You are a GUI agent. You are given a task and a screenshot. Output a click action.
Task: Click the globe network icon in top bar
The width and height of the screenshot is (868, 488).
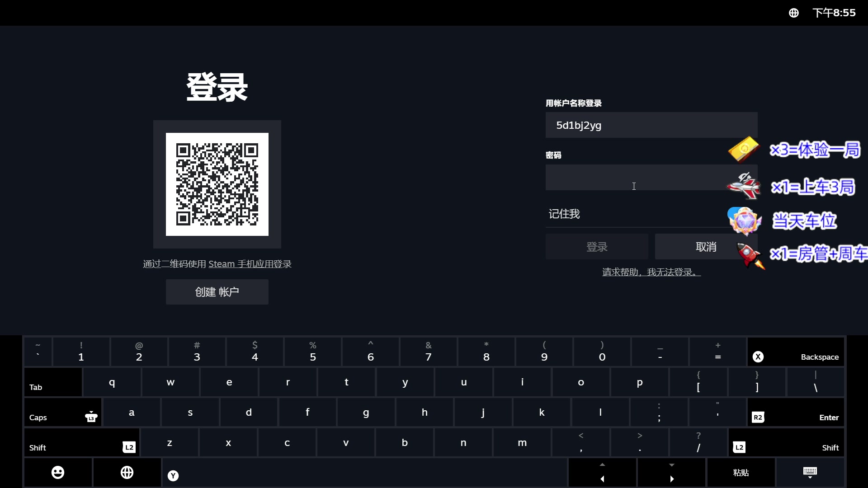[x=794, y=13]
